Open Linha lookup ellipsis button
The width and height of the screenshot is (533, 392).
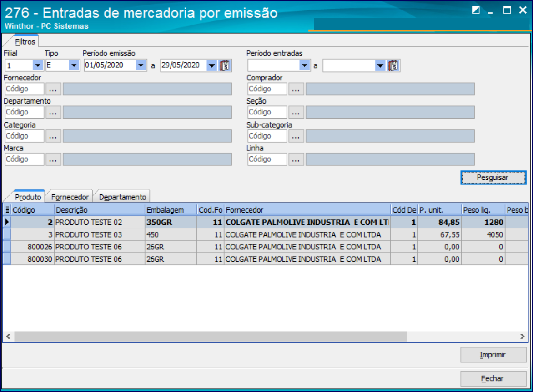[296, 159]
